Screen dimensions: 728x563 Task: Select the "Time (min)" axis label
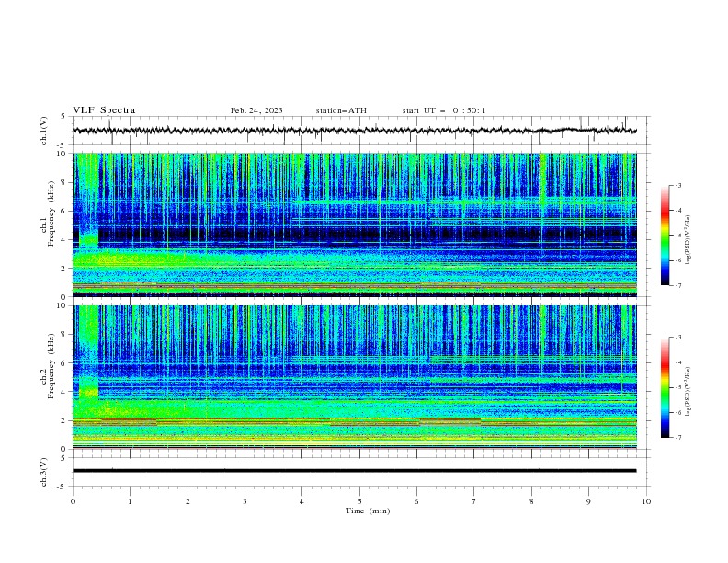(x=368, y=511)
